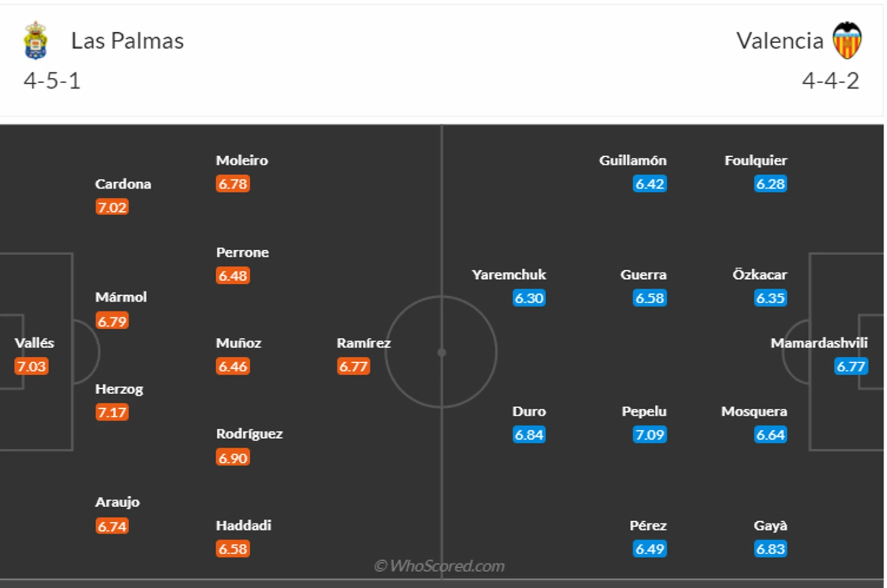Open Haddadi's player name
This screenshot has width=887, height=588.
pos(243,525)
